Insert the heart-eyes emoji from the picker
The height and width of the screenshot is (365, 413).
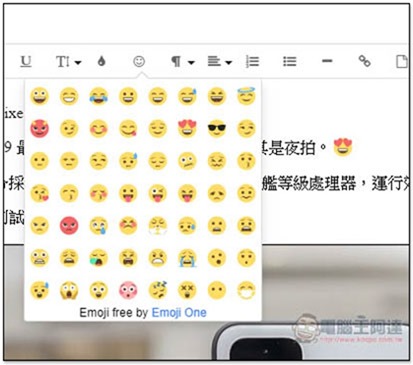click(x=187, y=129)
